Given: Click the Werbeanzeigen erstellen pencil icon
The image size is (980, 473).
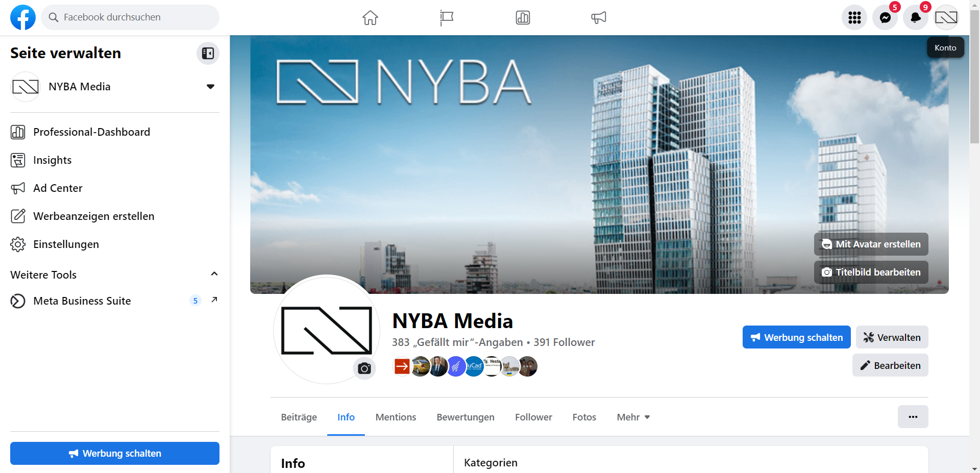Looking at the screenshot, I should (x=18, y=216).
